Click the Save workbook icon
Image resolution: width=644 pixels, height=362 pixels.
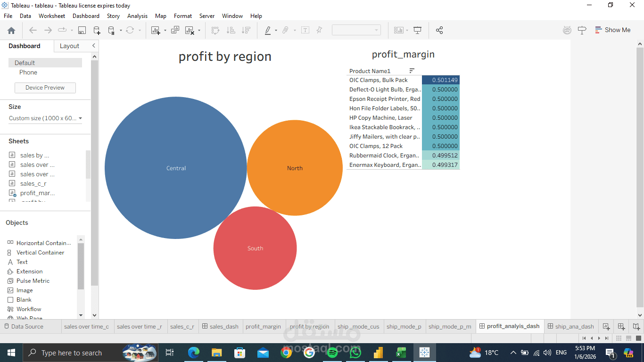click(82, 30)
